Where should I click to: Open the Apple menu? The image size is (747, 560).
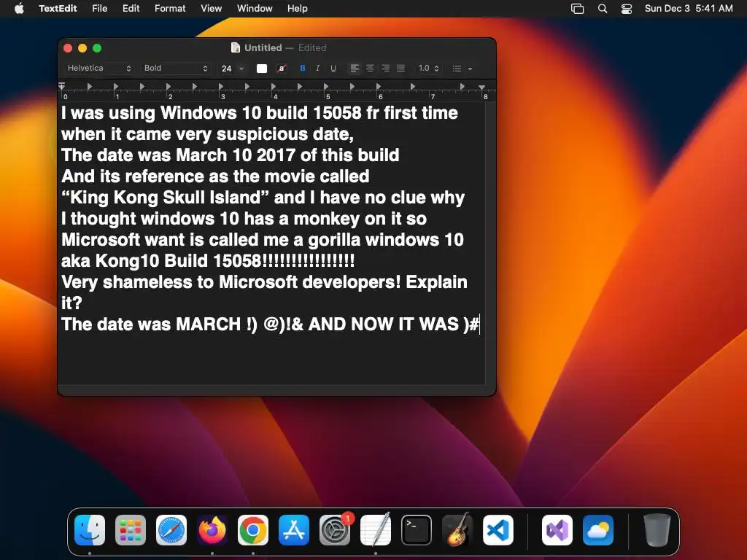coord(19,9)
